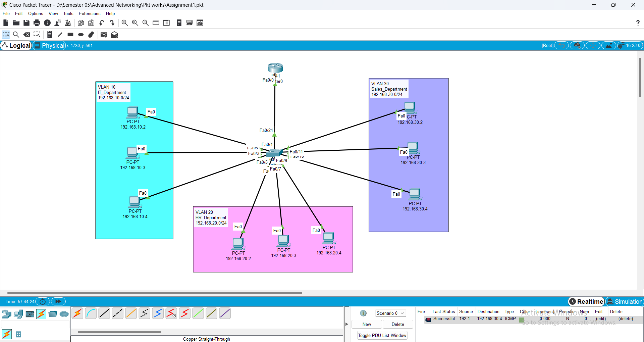Open the Tools menu
644x342 pixels.
68,13
